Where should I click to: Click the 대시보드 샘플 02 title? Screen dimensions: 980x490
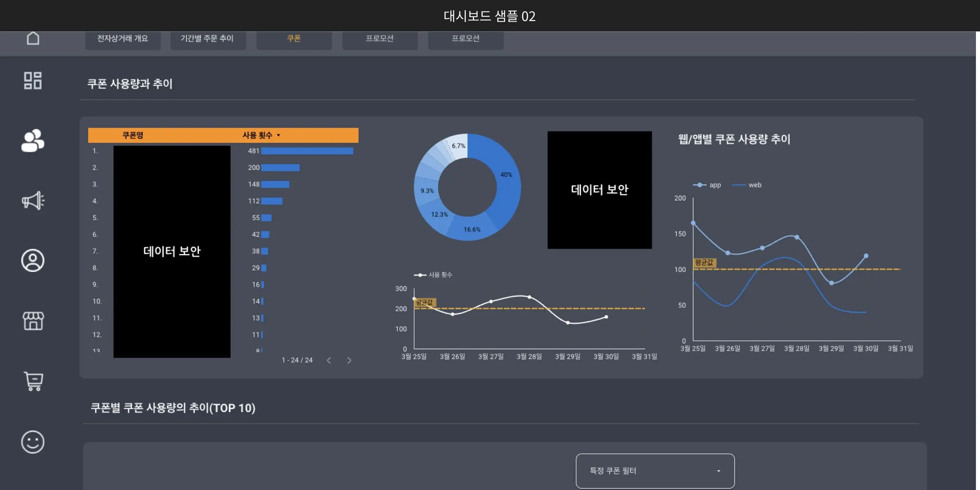(490, 16)
